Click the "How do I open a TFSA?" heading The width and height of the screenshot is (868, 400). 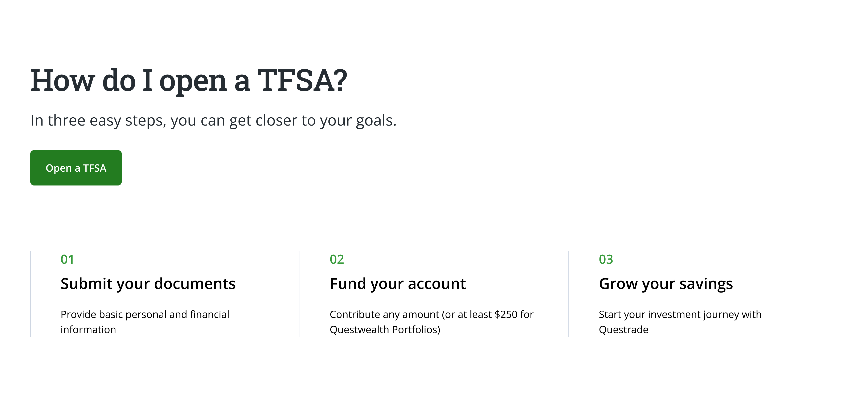point(189,81)
